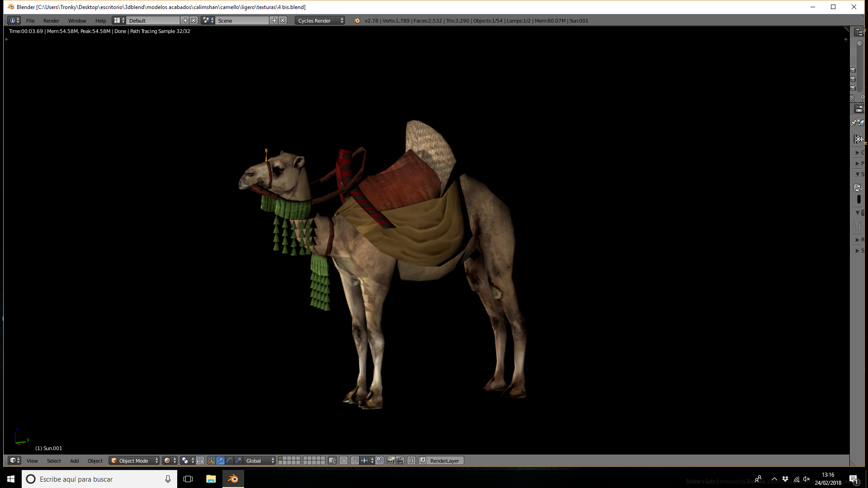Screen dimensions: 868x488
Task: Click the render animation clapper icon
Action: pos(400,460)
